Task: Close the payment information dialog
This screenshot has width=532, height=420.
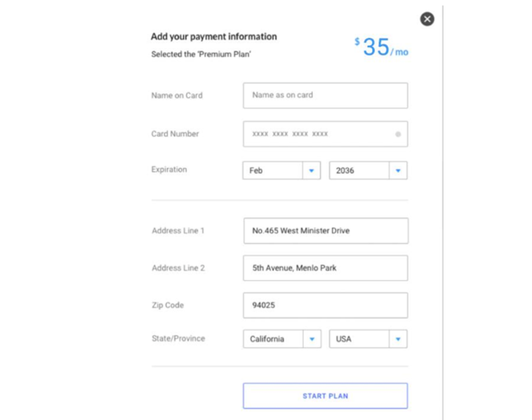Action: point(427,20)
